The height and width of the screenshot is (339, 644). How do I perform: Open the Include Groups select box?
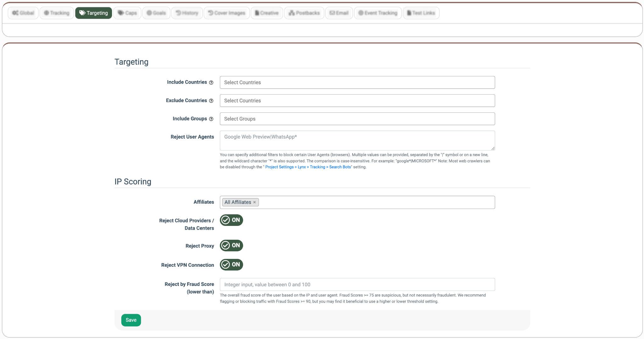[357, 119]
